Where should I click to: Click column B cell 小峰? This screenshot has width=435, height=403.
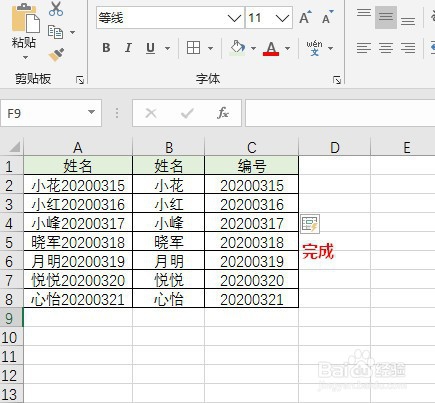[169, 223]
